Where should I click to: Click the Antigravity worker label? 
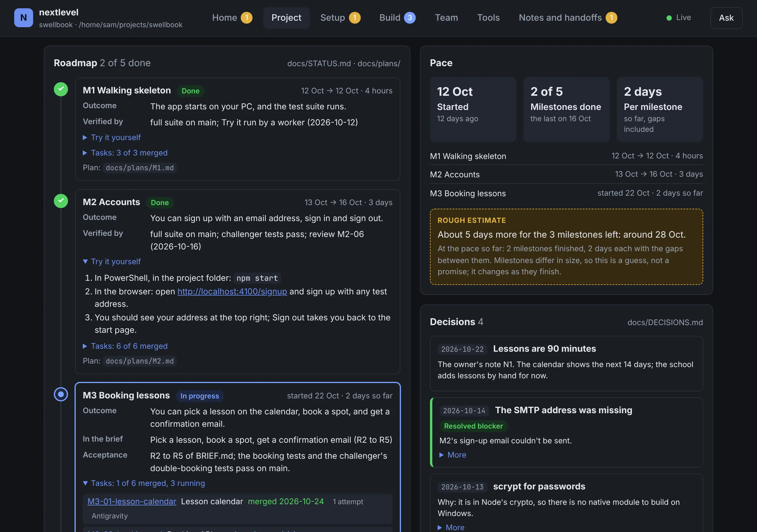109,516
